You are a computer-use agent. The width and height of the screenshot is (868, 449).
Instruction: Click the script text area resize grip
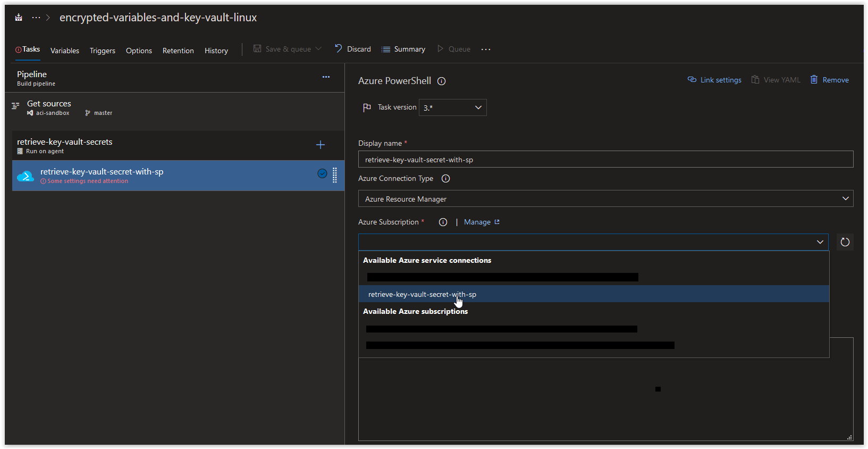click(849, 437)
